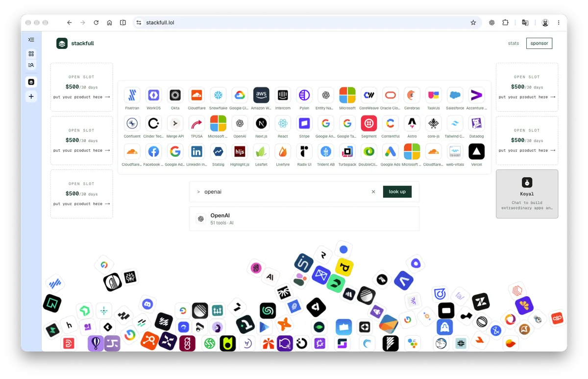Viewport: 588px width, 379px height.
Task: Select the Leaflet icon
Action: (x=261, y=152)
